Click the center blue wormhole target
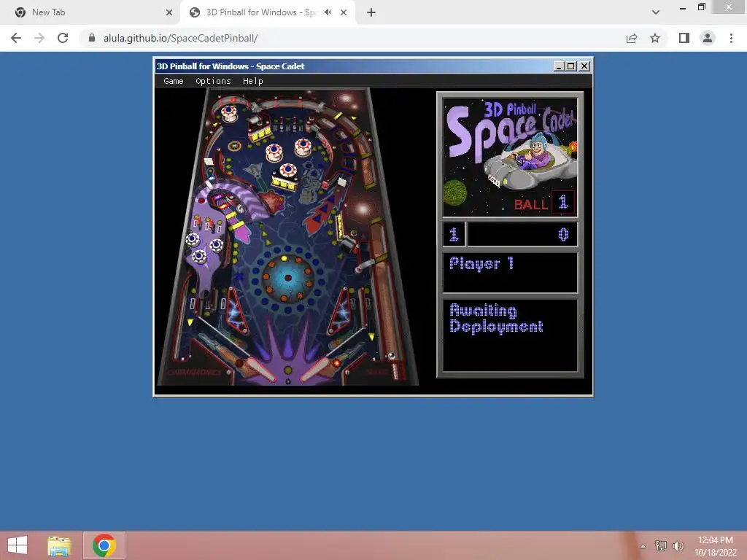Image resolution: width=747 pixels, height=560 pixels. coord(287,278)
